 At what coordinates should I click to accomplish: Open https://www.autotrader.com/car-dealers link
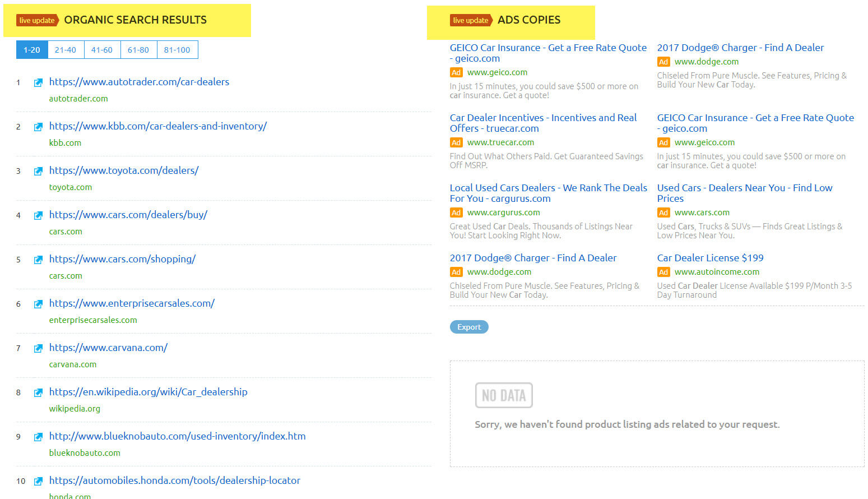tap(139, 82)
